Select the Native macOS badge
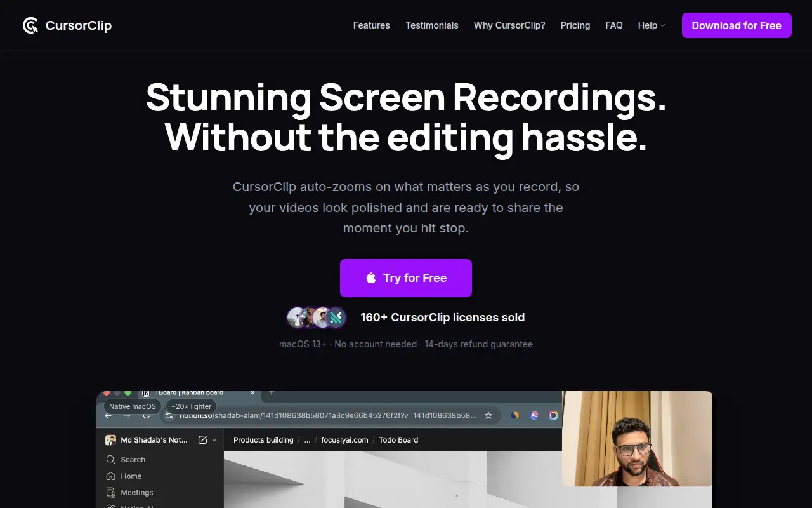 click(133, 406)
